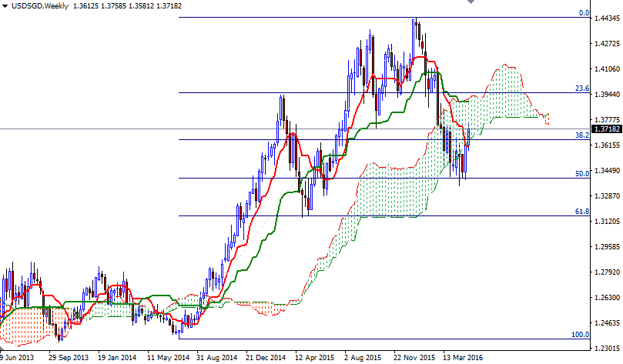The image size is (623, 364).
Task: Select the 9 Jun 2013 date label
Action: click(15, 358)
